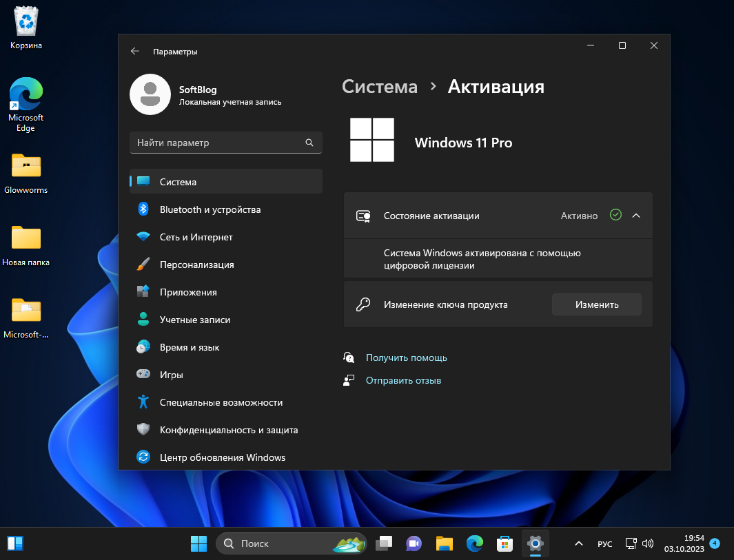
Task: Open Приложения settings
Action: (226, 292)
